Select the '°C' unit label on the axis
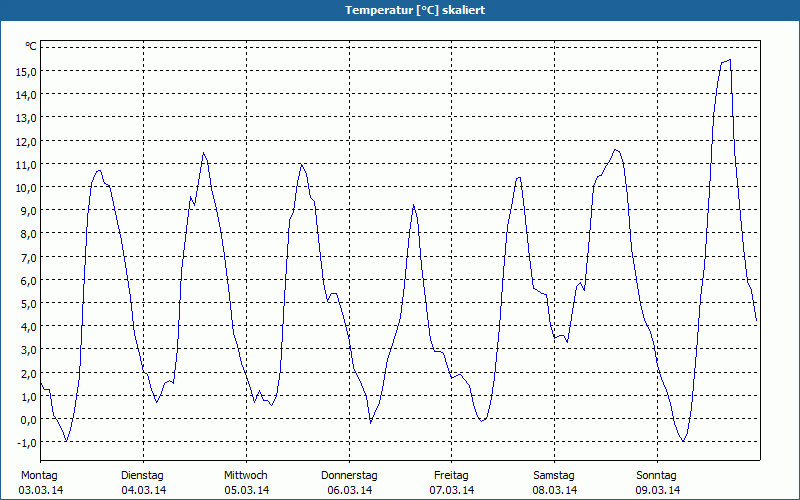The height and width of the screenshot is (500, 800). click(31, 46)
